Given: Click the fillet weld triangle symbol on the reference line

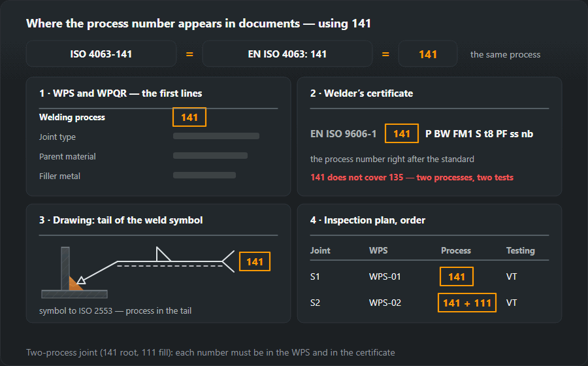Looking at the screenshot, I should point(163,254).
